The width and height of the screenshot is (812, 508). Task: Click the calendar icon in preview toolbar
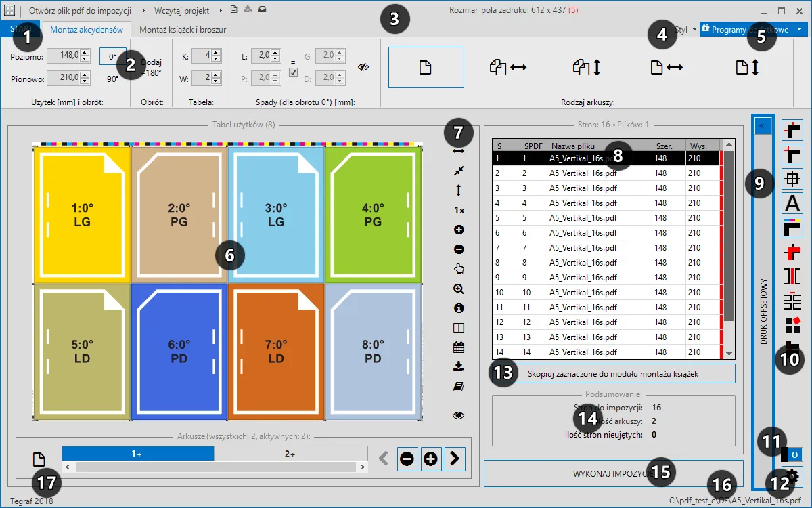coord(459,347)
